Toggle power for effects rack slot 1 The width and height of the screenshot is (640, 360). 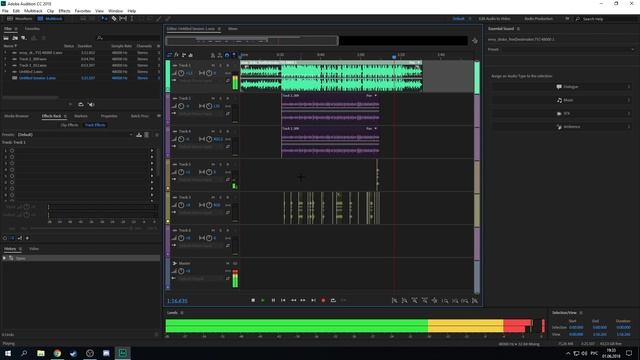click(12, 151)
